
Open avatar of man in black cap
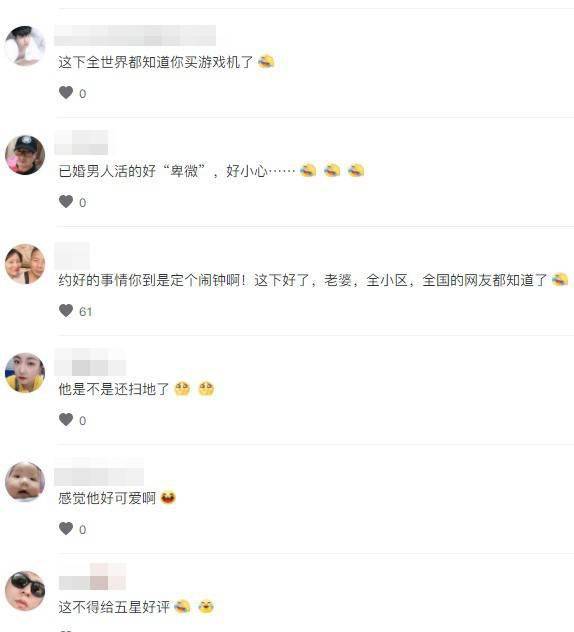(25, 155)
